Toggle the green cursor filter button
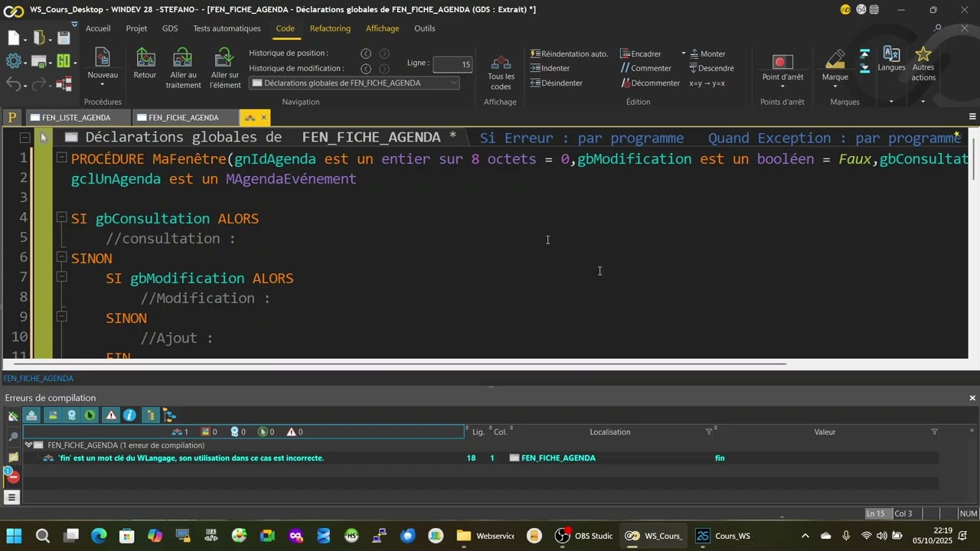 [90, 415]
